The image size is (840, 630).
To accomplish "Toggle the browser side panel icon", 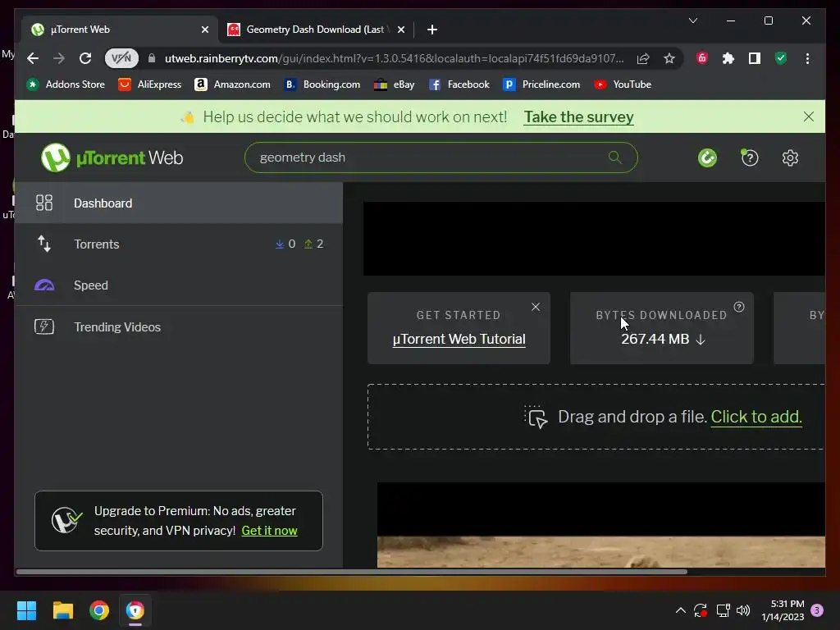I will (755, 58).
